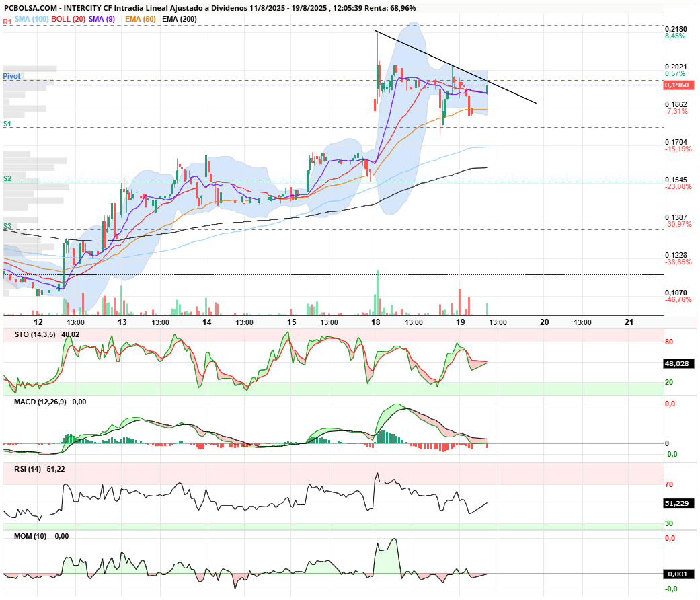Click the BOLL (20) legend label
The image size is (700, 600).
[69, 20]
